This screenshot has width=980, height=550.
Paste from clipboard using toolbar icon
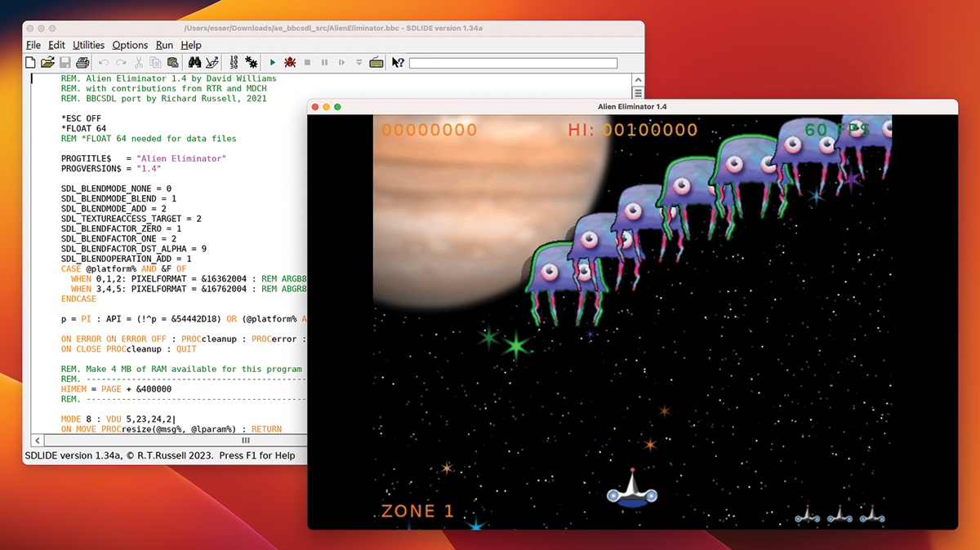(172, 62)
